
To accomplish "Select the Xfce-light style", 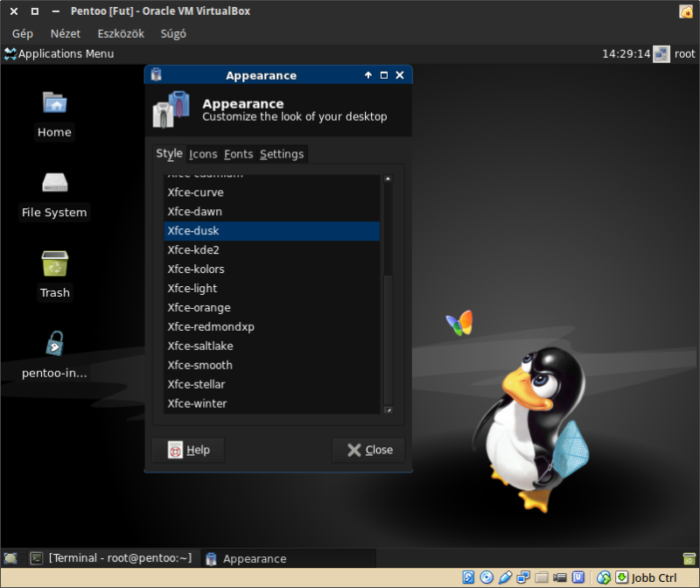I will 272,289.
